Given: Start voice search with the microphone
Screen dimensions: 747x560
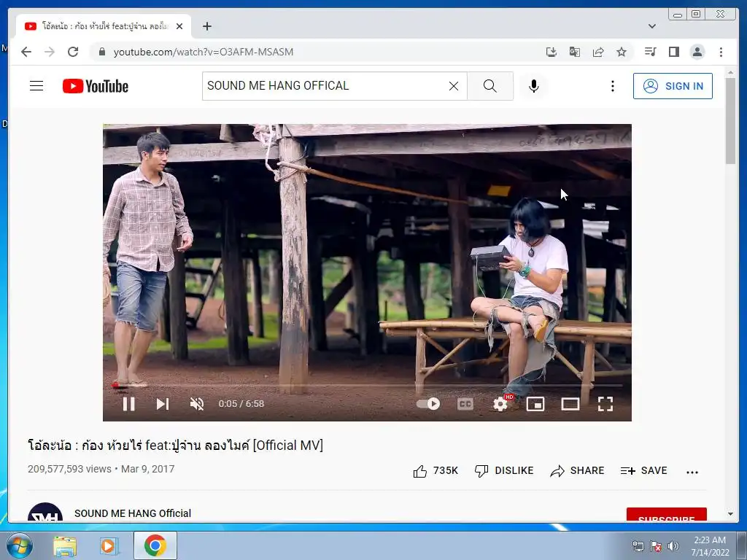Looking at the screenshot, I should pos(533,86).
